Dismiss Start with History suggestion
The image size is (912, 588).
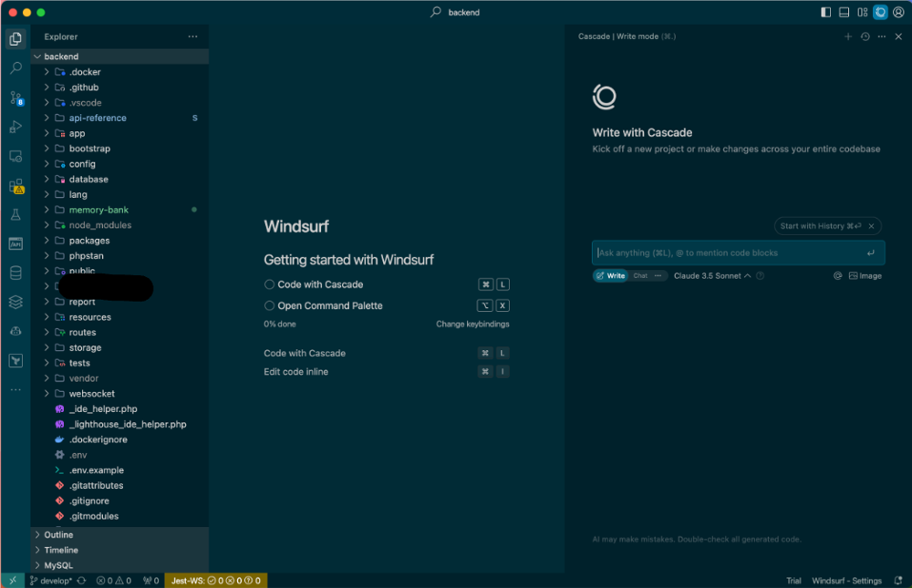tap(871, 226)
